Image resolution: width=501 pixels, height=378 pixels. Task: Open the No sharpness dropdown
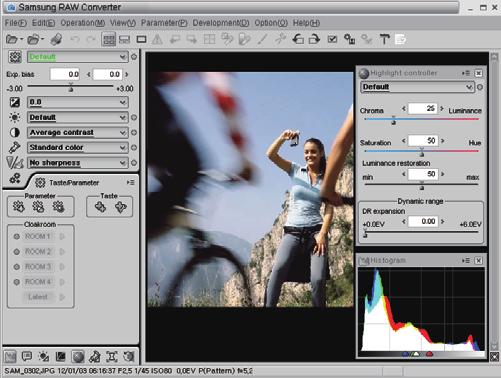click(77, 163)
